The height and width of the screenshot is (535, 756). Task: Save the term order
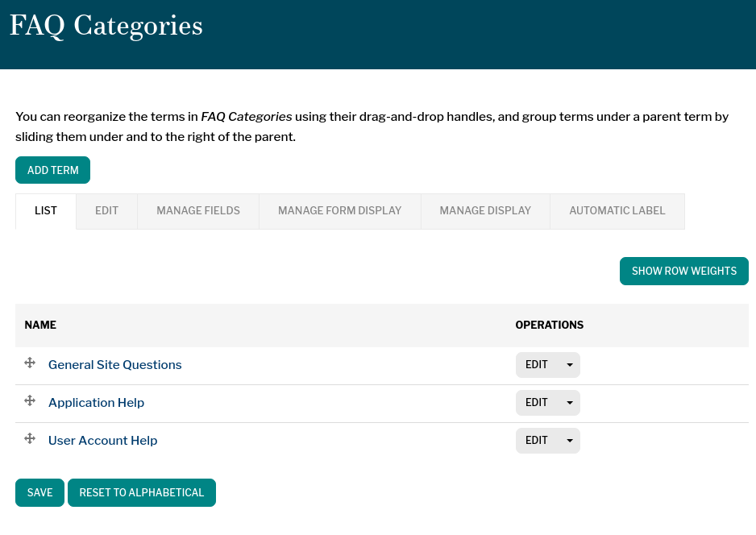[x=40, y=492]
